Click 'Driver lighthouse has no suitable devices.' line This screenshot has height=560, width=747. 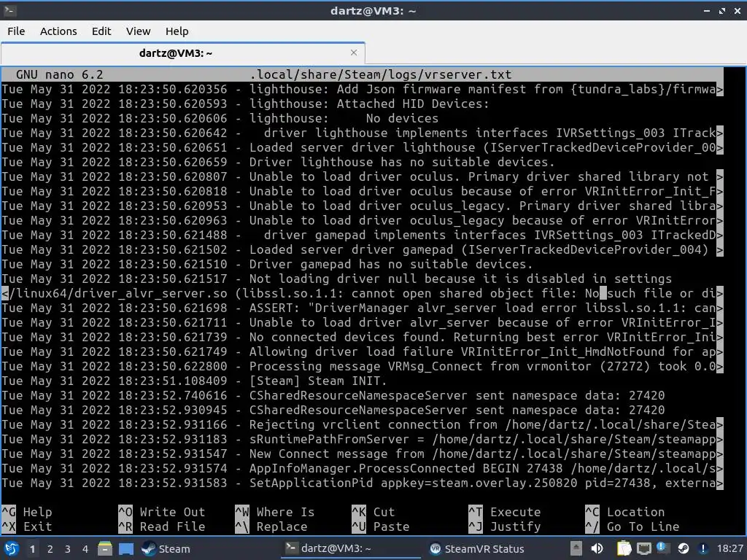coord(278,163)
